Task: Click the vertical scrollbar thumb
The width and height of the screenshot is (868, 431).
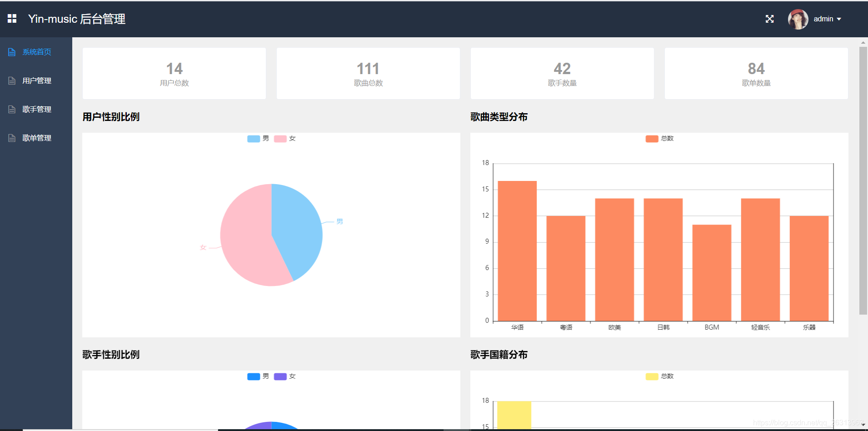Action: tap(863, 180)
